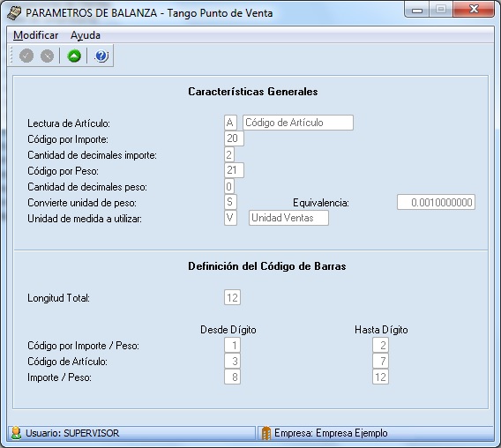Click the green up-arrow toolbar icon
Image resolution: width=501 pixels, height=448 pixels.
74,56
